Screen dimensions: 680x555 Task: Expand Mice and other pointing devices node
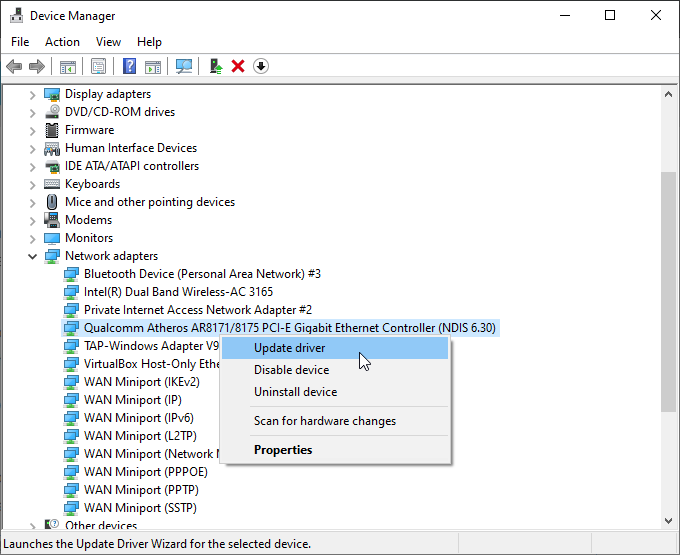point(33,203)
